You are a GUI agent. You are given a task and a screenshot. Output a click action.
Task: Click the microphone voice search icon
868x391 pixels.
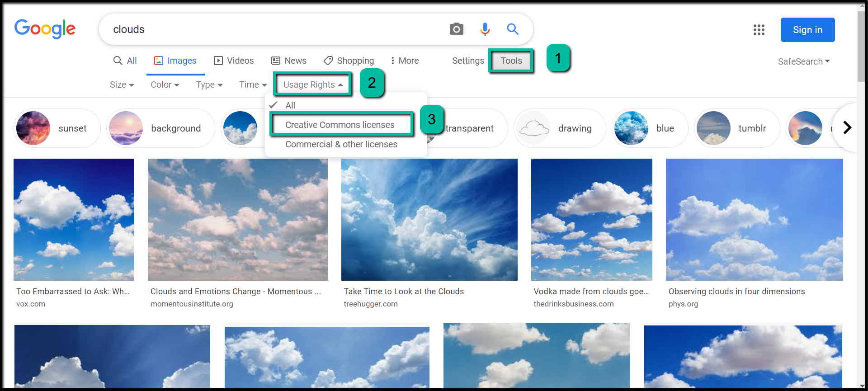tap(485, 29)
